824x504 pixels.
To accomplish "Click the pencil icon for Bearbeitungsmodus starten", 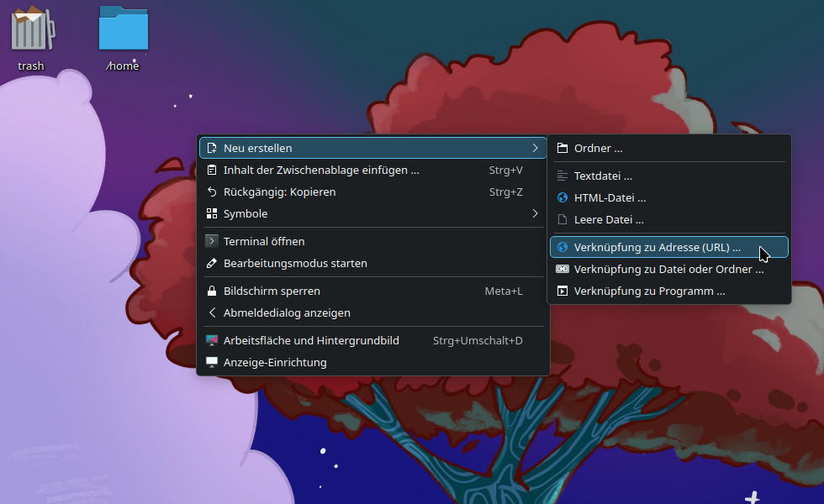I will [x=211, y=263].
